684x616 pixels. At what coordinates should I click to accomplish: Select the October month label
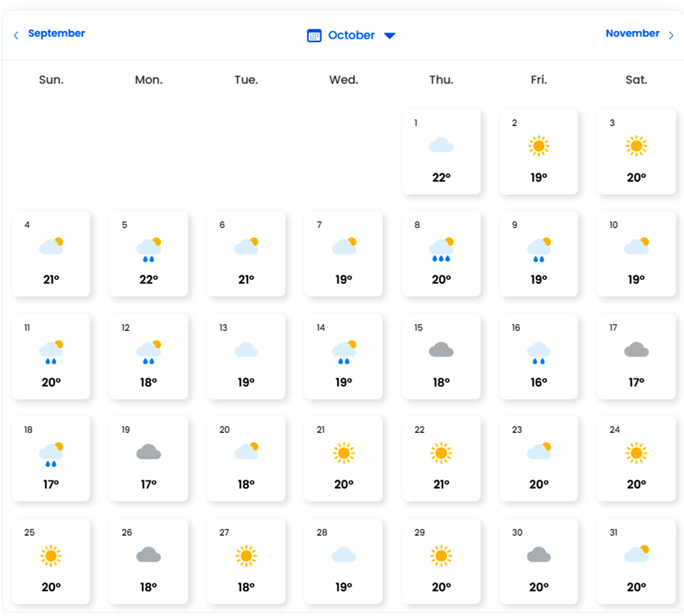[x=351, y=35]
